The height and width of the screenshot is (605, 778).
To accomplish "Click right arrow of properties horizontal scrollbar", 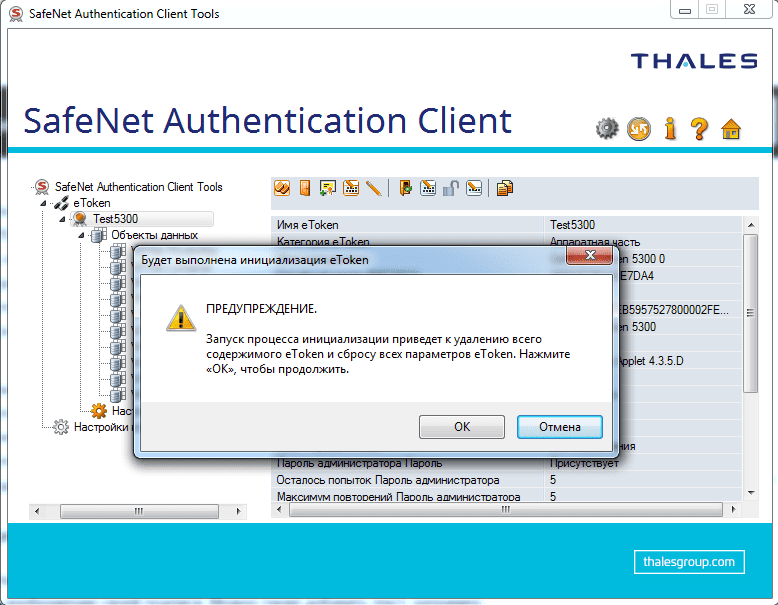I will (733, 509).
